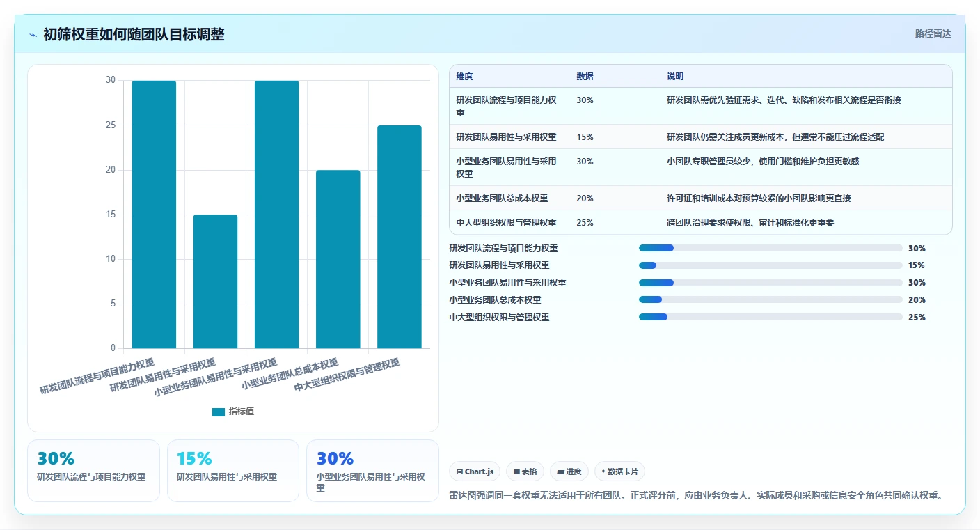Click the 20% label beside the progress bars

[x=917, y=300]
